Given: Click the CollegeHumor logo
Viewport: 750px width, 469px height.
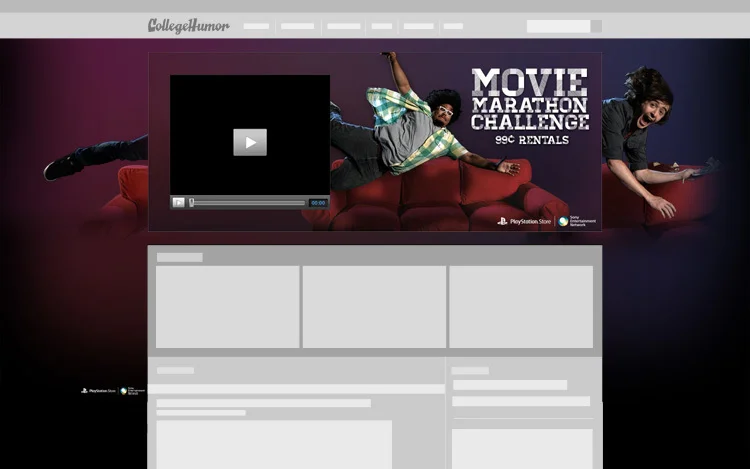Looking at the screenshot, I should point(188,26).
